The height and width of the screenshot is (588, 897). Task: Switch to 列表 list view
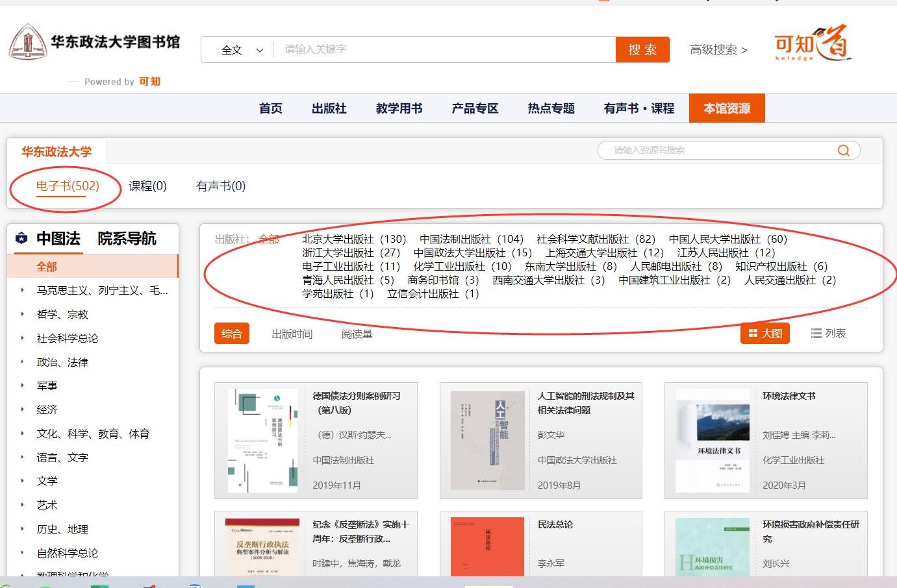(x=828, y=334)
